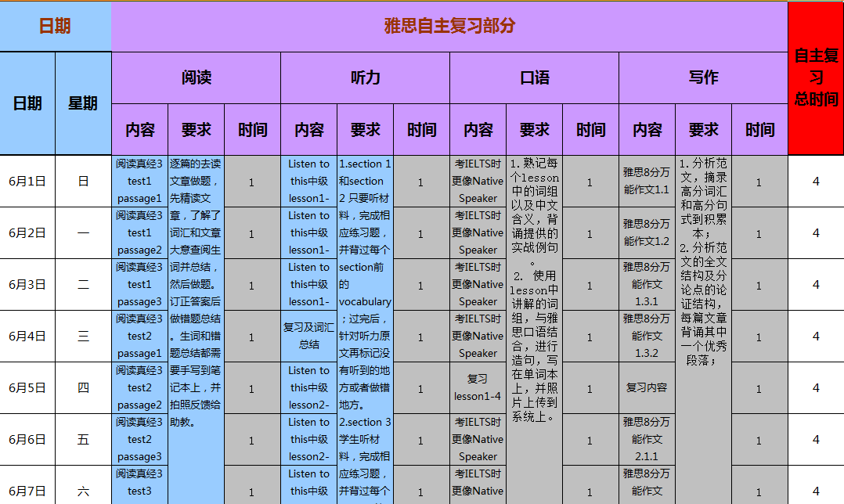Select cell 阅读真经3 test1 passage1

click(x=140, y=182)
